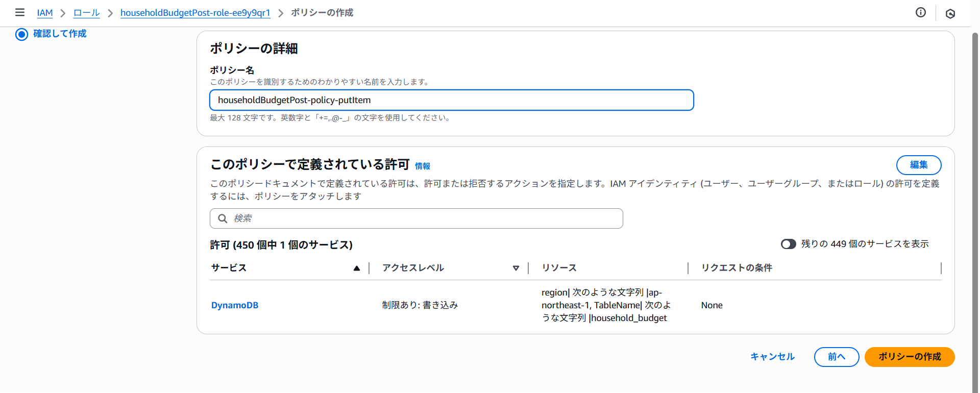Open householdBudgetPost-role-ee9y9qr1 breadcrumb link
Viewport: 980px width, 393px height.
(195, 13)
